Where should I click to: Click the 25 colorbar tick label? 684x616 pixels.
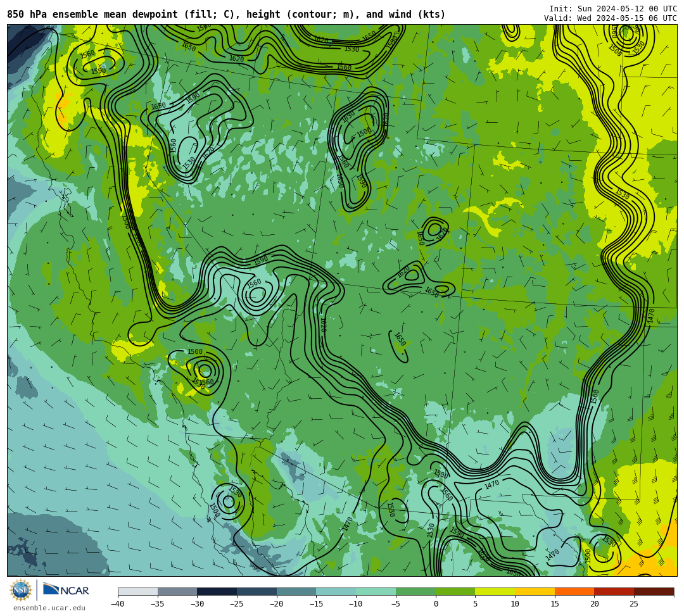pos(634,604)
